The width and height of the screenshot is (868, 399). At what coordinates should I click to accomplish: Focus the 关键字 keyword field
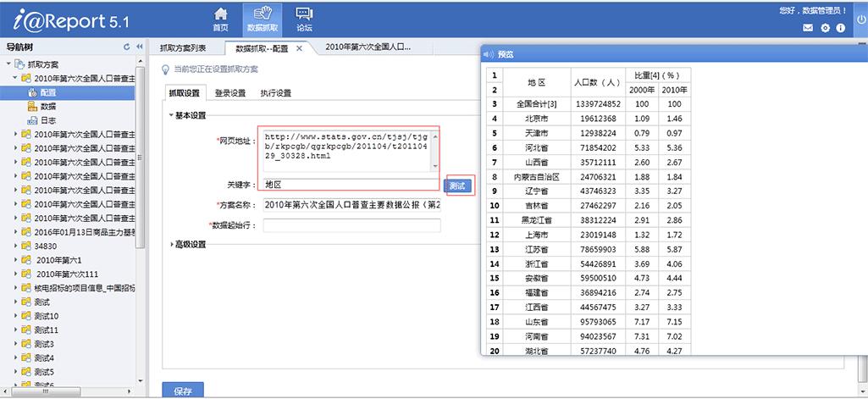[x=351, y=185]
